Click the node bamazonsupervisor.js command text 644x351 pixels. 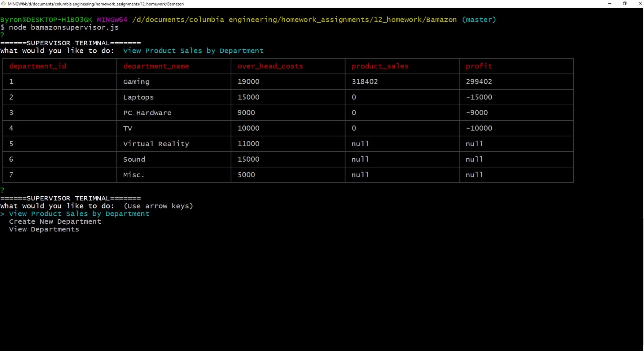click(x=64, y=27)
